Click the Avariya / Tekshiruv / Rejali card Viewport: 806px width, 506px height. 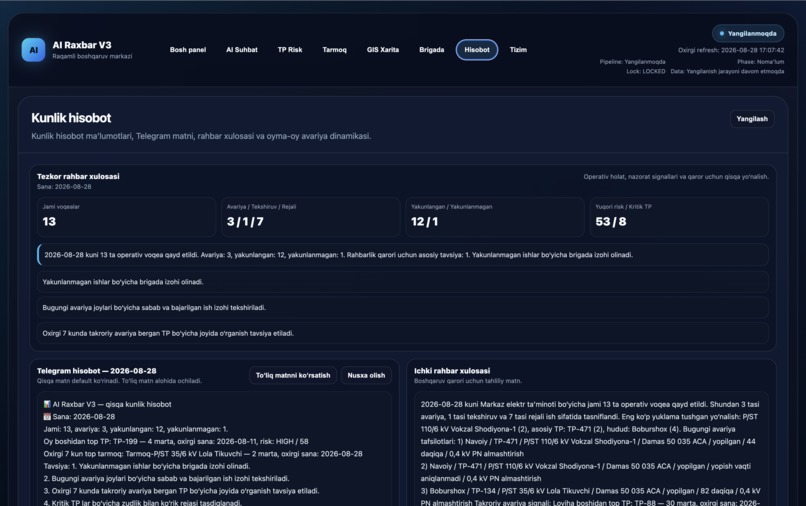310,216
